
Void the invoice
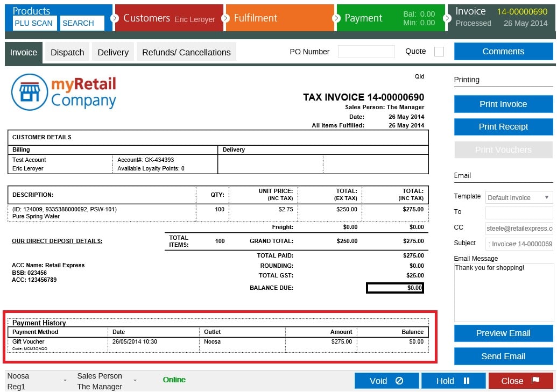pos(386,381)
